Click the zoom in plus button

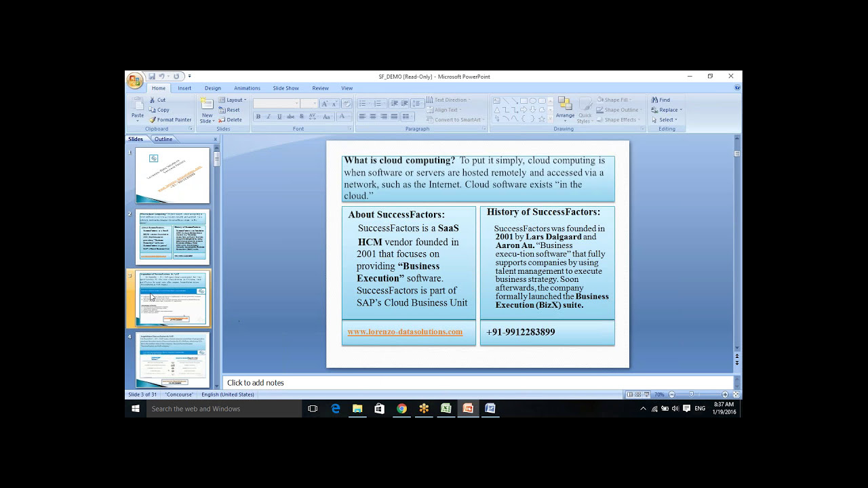(725, 394)
